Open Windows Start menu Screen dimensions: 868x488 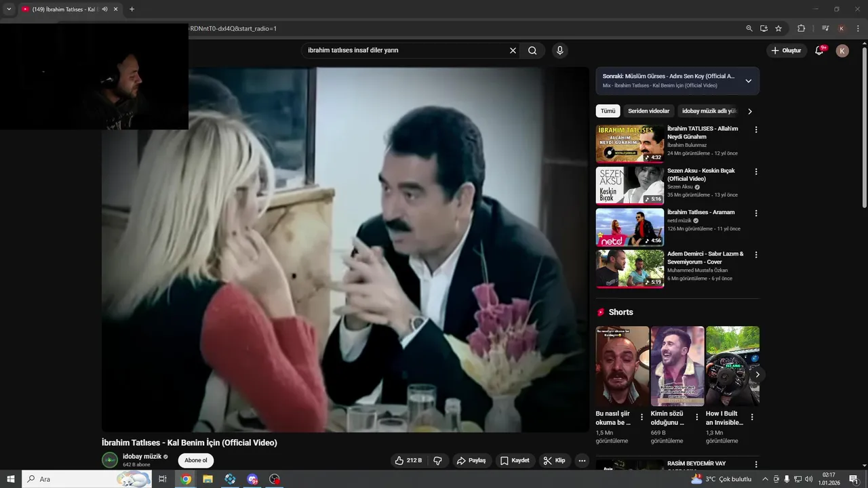click(x=11, y=479)
